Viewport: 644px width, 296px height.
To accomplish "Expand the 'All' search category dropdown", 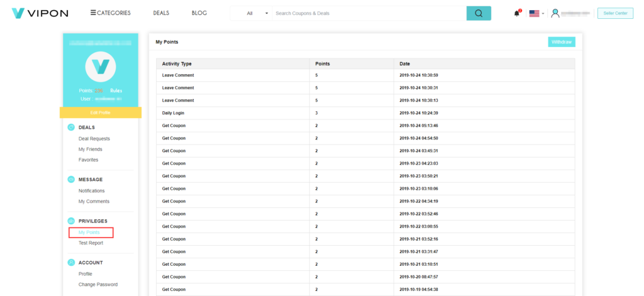I will 257,13.
